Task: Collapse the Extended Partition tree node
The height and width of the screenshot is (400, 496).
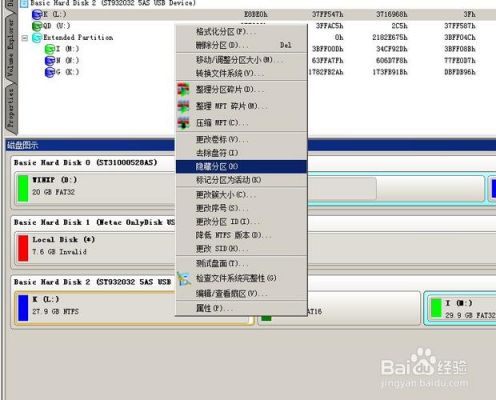Action: (x=25, y=38)
